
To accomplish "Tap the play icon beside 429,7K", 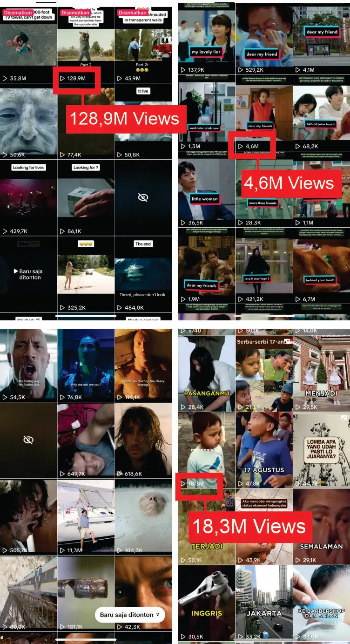I will pyautogui.click(x=5, y=231).
